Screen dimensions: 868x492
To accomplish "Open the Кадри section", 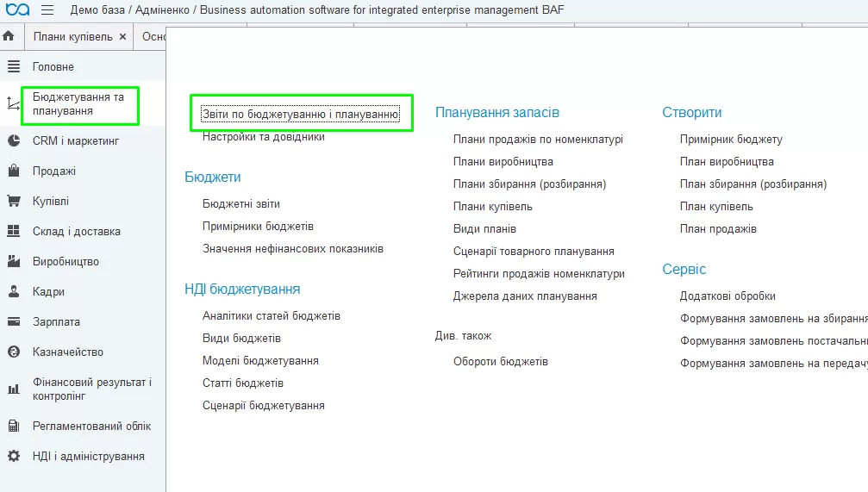I will [49, 291].
